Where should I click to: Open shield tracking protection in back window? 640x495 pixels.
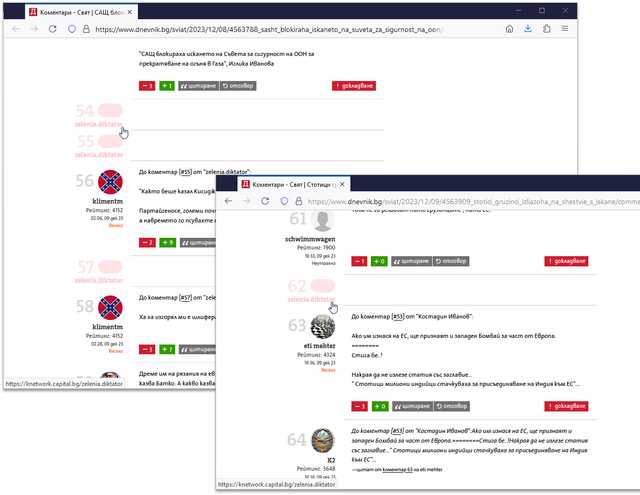72,29
